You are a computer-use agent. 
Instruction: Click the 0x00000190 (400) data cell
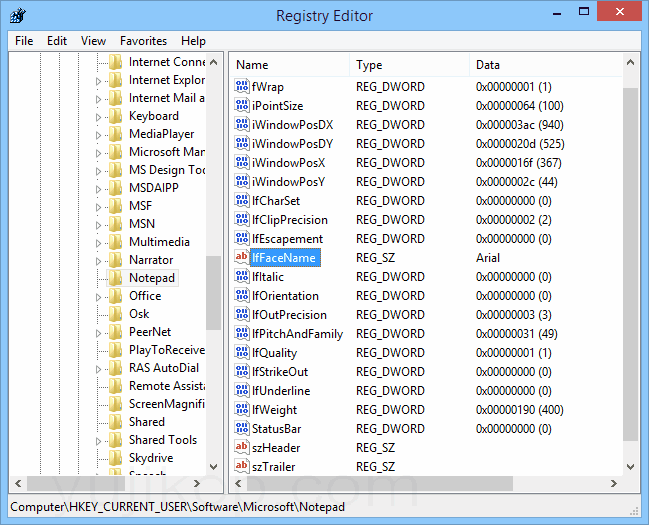click(520, 410)
